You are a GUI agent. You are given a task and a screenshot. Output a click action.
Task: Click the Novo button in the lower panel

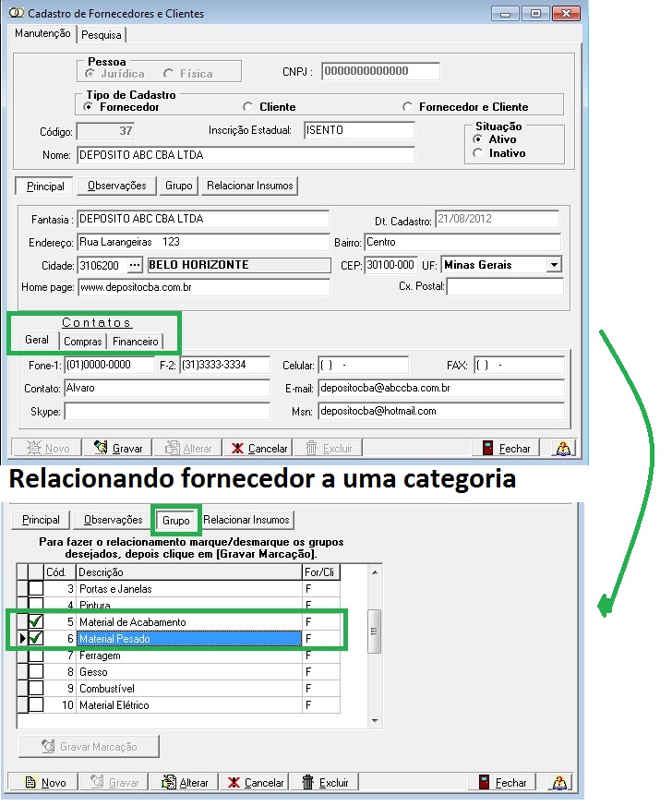[x=47, y=782]
